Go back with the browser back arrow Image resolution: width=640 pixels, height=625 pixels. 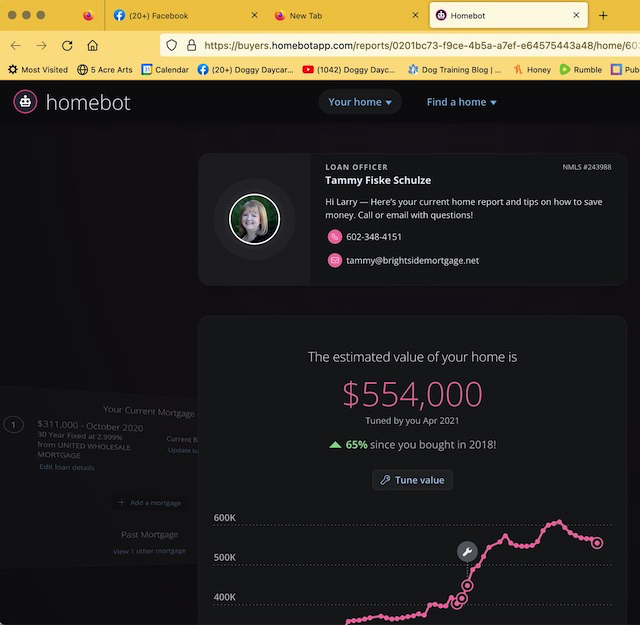click(16, 45)
